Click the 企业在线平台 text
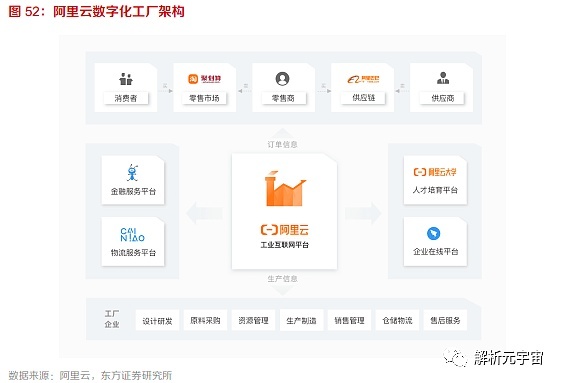Image resolution: width=561 pixels, height=383 pixels. [x=435, y=252]
